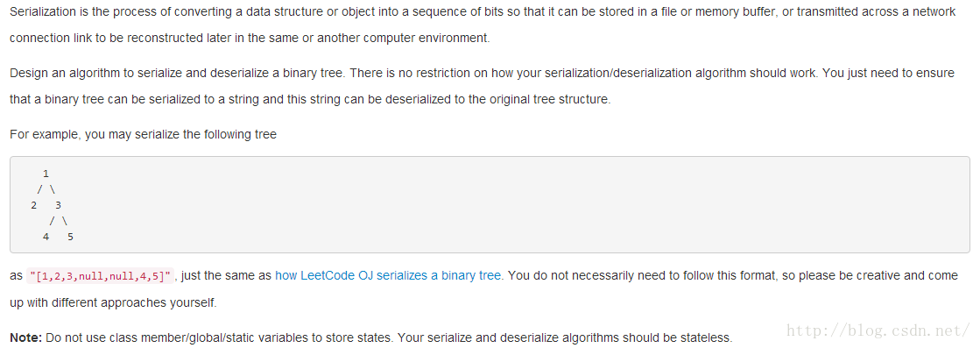Click the bold "Note:" label
This screenshot has width=980, height=348.
click(25, 338)
